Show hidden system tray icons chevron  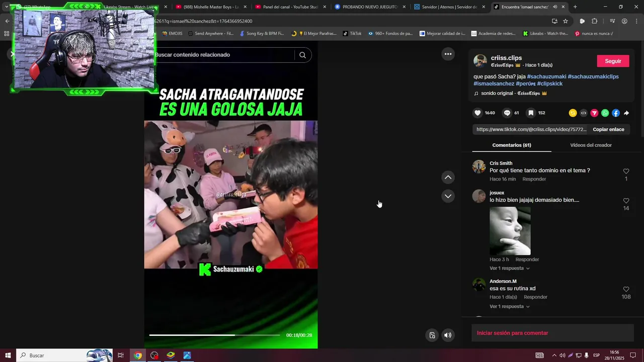[x=554, y=355]
